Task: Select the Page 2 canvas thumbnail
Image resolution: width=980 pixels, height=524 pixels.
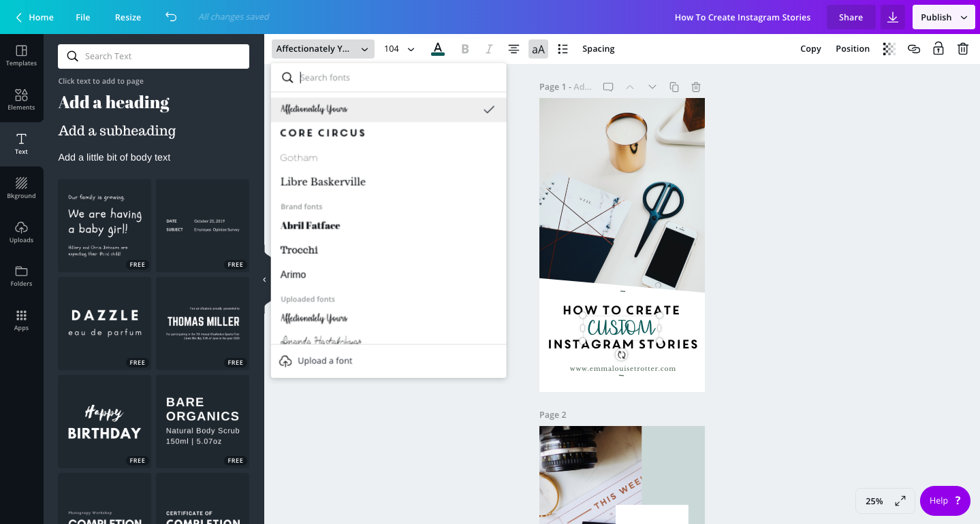Action: [622, 475]
